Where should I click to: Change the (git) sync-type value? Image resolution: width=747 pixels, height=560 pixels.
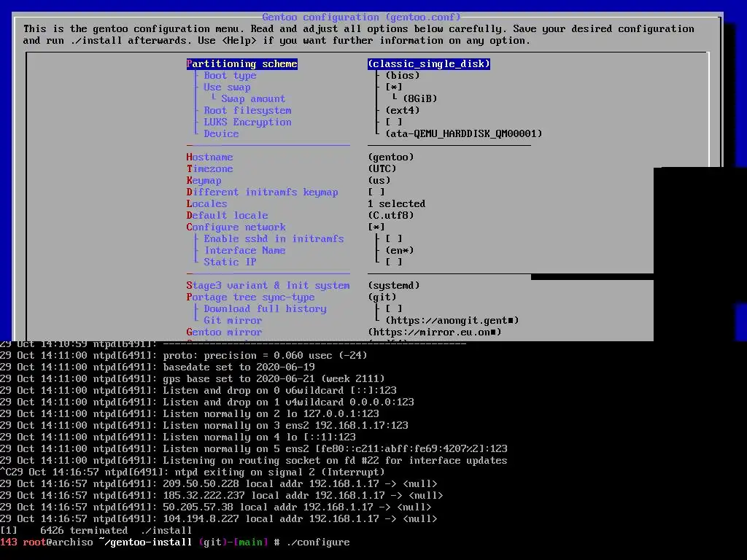(382, 297)
